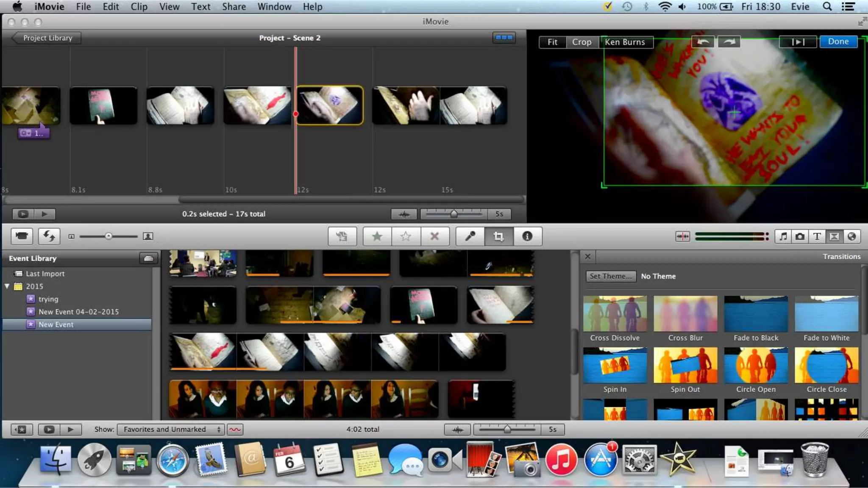Select the selected purple drawing clip in project
Screen dimensions: 868x488
[330, 105]
